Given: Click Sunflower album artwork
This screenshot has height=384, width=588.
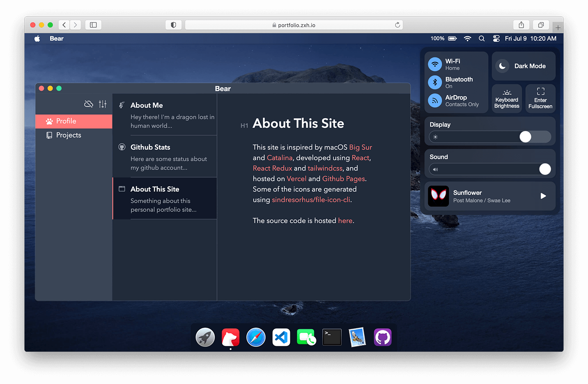Looking at the screenshot, I should tap(439, 196).
